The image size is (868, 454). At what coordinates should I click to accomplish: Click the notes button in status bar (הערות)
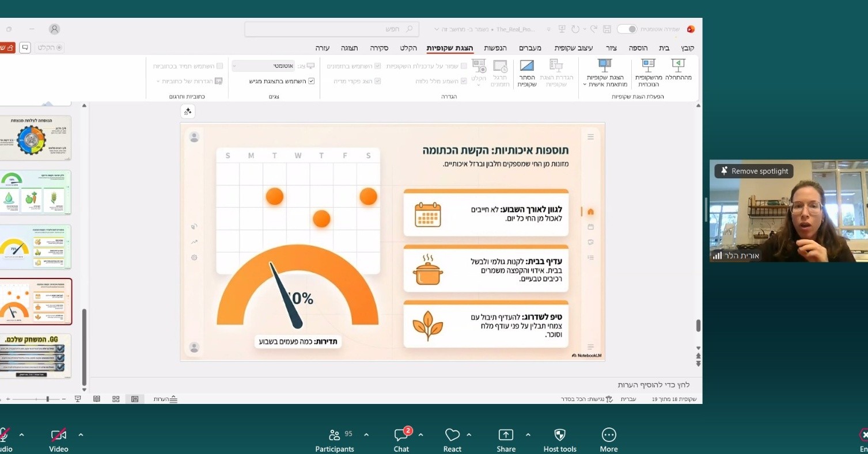tap(166, 399)
